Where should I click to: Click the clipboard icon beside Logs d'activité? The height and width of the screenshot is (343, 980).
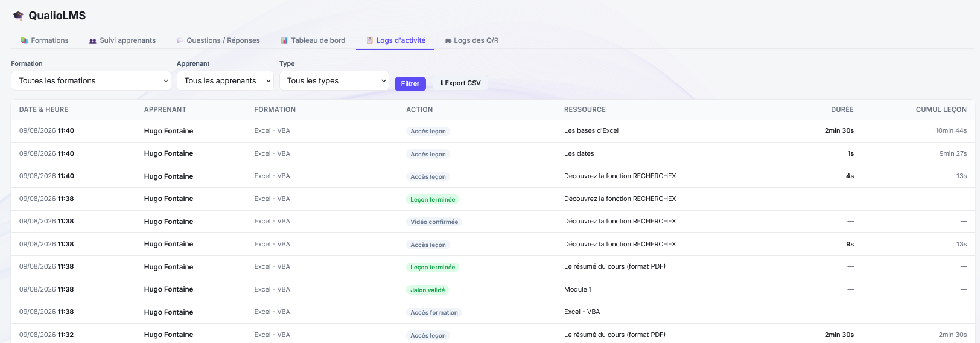tap(370, 40)
